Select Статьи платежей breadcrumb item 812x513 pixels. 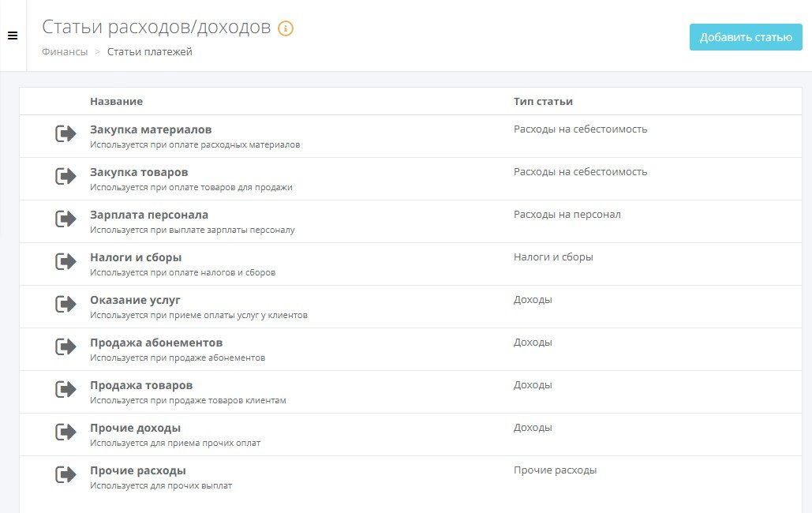click(150, 52)
